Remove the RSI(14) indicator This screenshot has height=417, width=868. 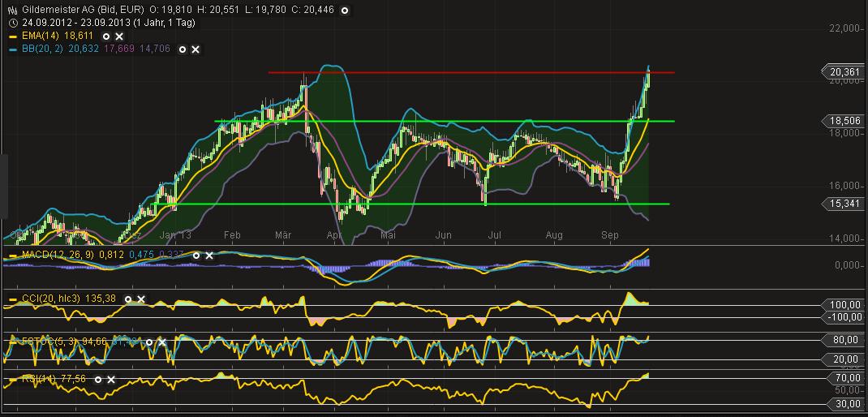[111, 379]
